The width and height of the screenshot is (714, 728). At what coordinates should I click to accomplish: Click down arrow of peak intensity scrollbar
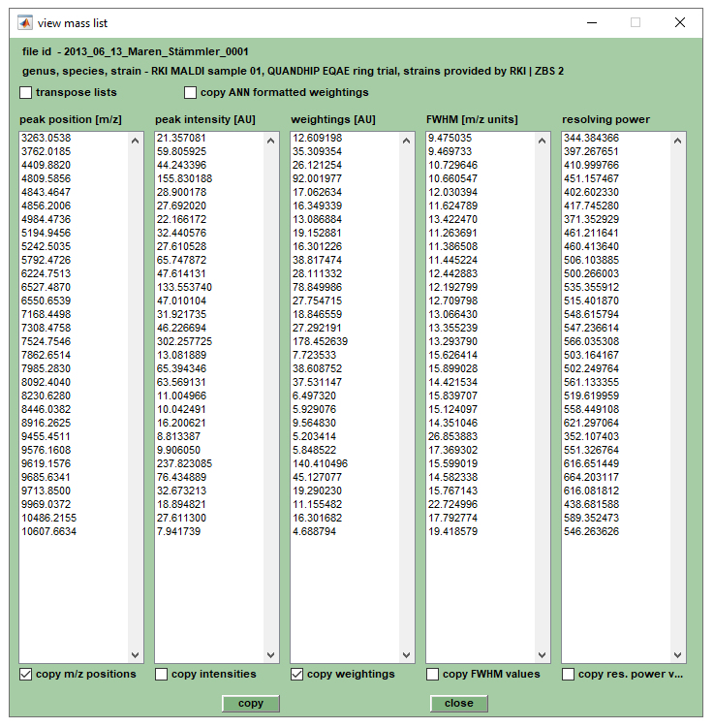click(x=272, y=655)
